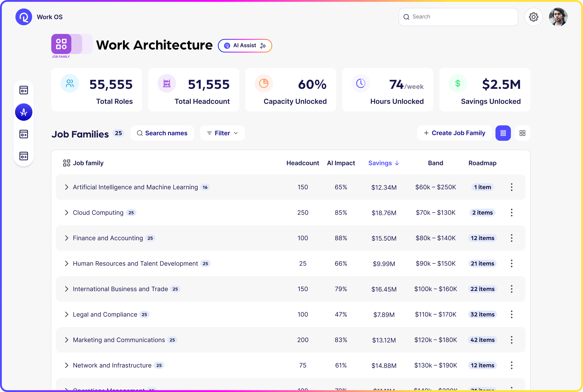Click the Job family column header
The height and width of the screenshot is (392, 583).
click(x=88, y=163)
